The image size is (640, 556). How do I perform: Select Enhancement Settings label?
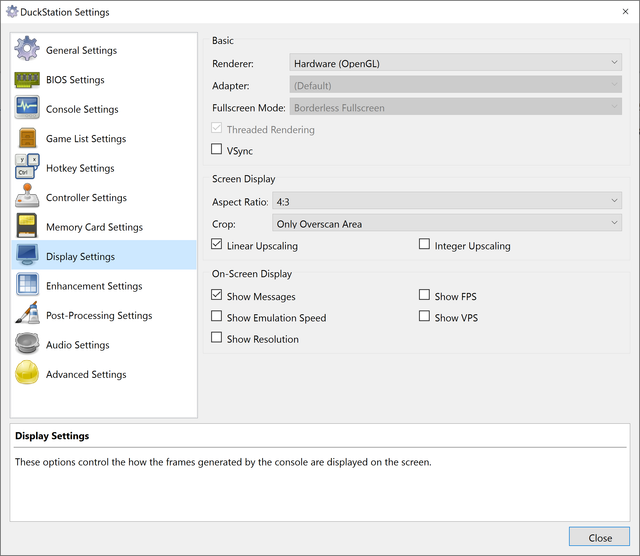[x=94, y=286]
